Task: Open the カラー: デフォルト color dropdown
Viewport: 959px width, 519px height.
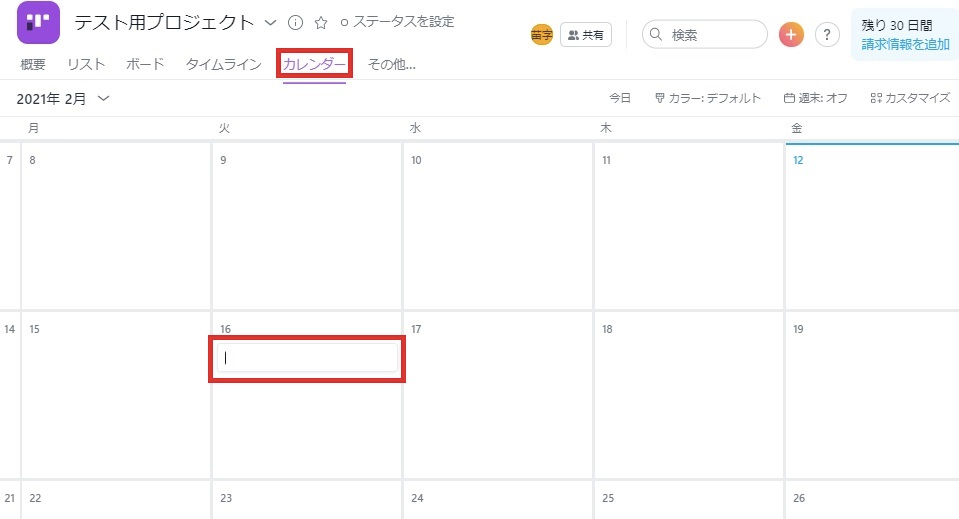Action: [x=708, y=98]
